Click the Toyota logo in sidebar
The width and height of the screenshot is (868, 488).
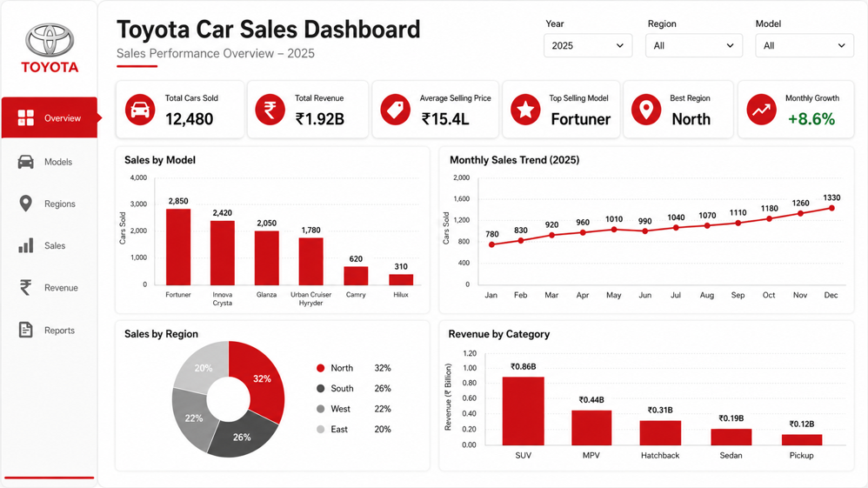tap(50, 48)
